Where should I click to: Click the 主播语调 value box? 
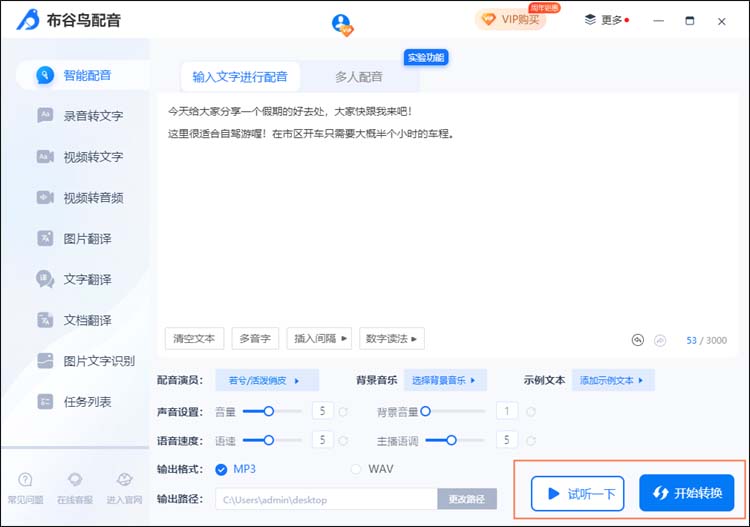[507, 439]
